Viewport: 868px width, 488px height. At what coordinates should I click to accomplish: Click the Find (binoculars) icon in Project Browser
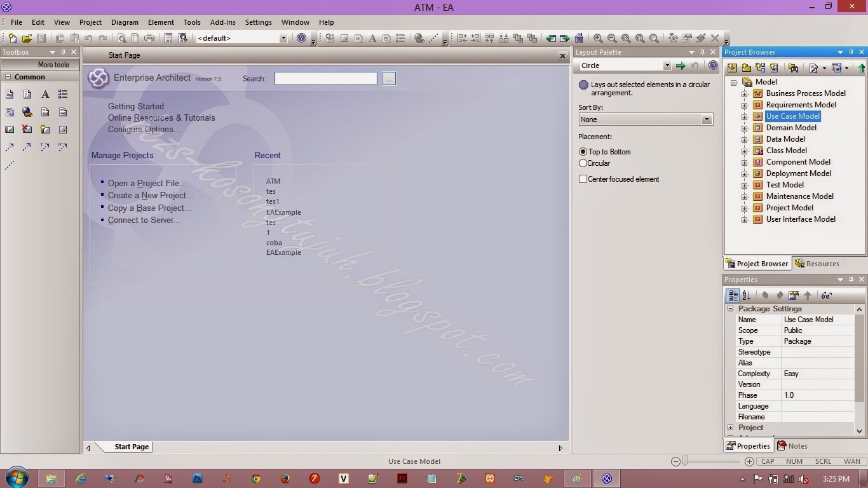(x=793, y=67)
